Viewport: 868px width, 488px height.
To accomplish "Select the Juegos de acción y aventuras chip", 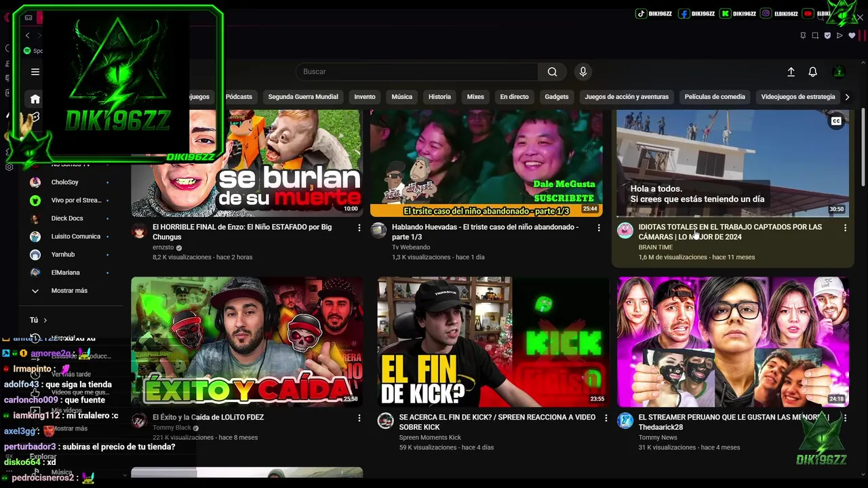I will point(627,97).
